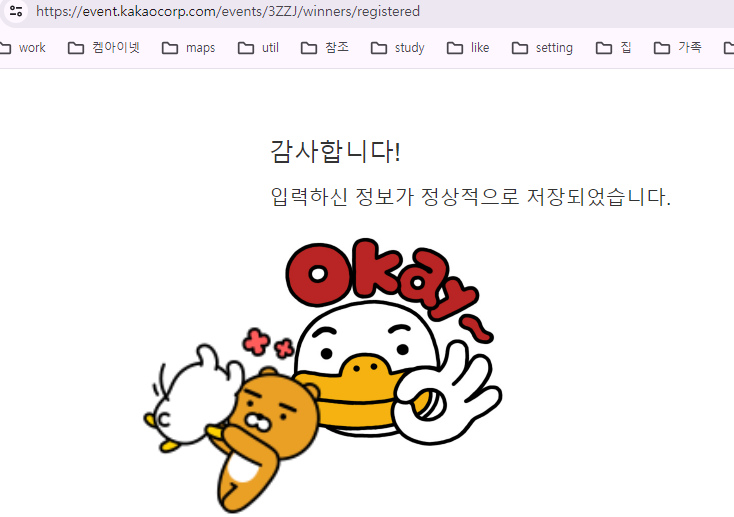Select the URL text in the address bar
Screen dimensions: 734x517
[x=228, y=11]
